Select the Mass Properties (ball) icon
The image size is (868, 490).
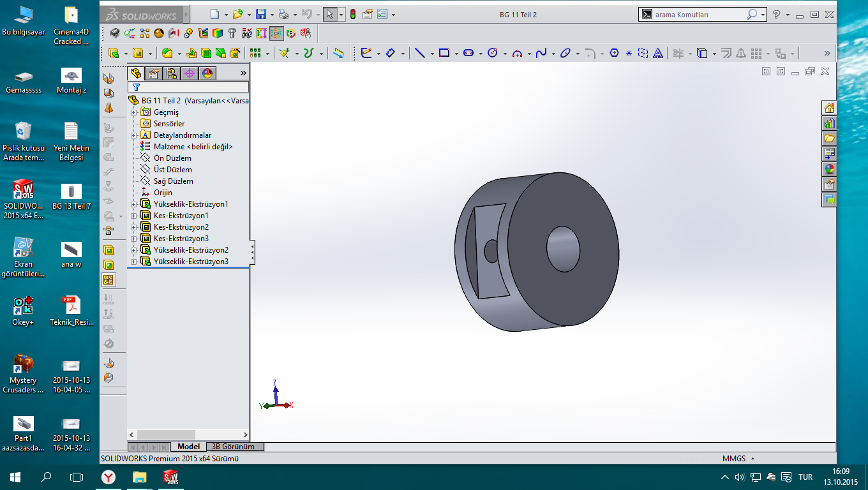pos(158,33)
